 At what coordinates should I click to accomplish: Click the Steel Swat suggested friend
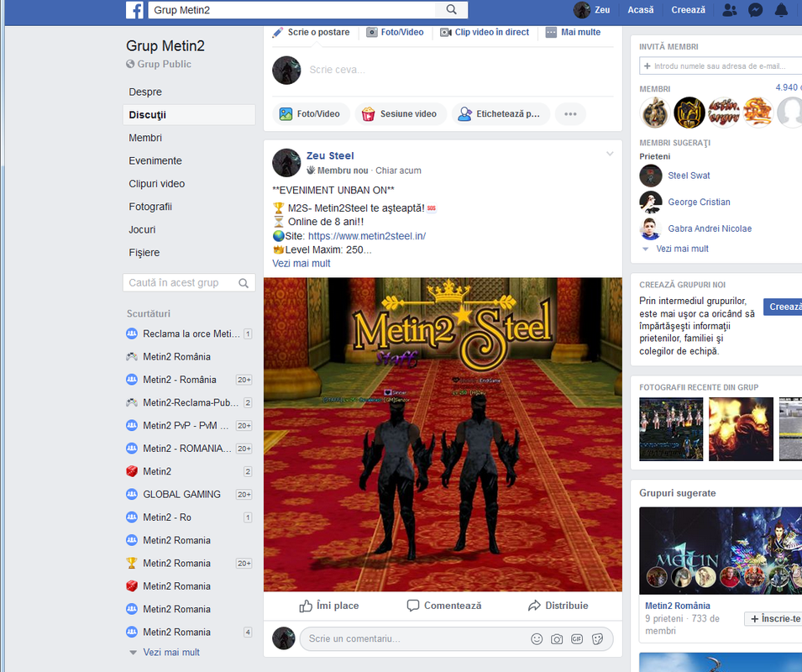[x=689, y=176]
